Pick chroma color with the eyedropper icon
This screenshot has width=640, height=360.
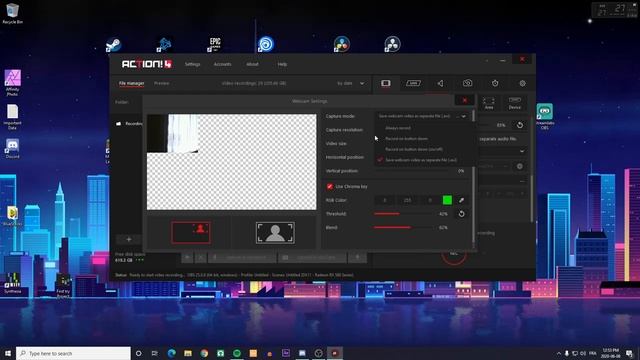[x=461, y=200]
